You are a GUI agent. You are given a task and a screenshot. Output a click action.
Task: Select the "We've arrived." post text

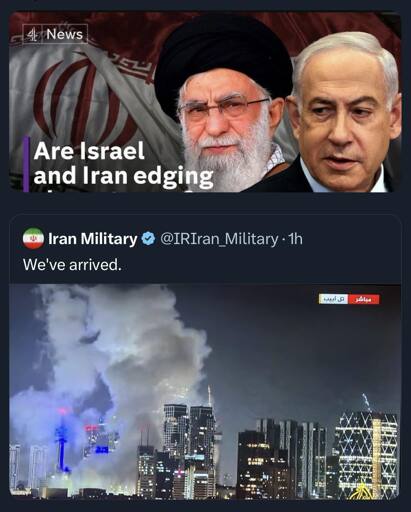(x=71, y=265)
